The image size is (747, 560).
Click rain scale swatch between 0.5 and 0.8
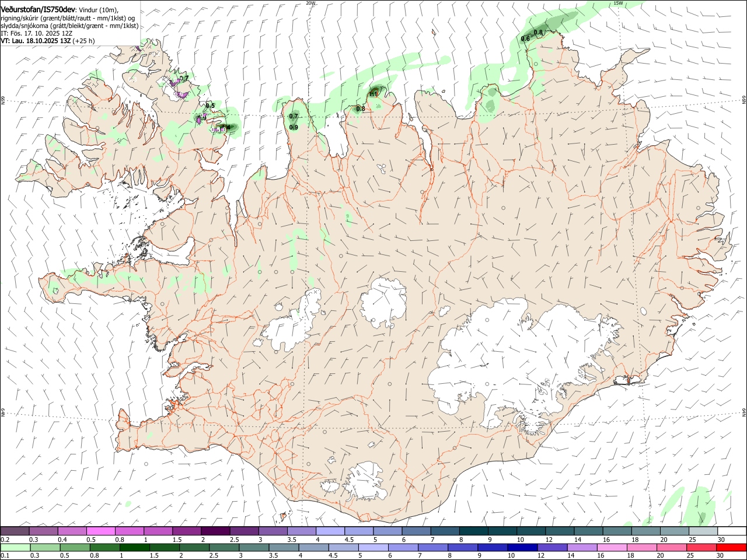point(75,547)
